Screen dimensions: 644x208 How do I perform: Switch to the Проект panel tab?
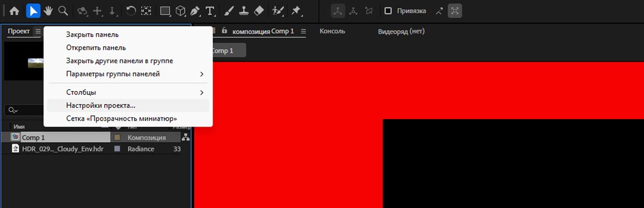tap(19, 32)
